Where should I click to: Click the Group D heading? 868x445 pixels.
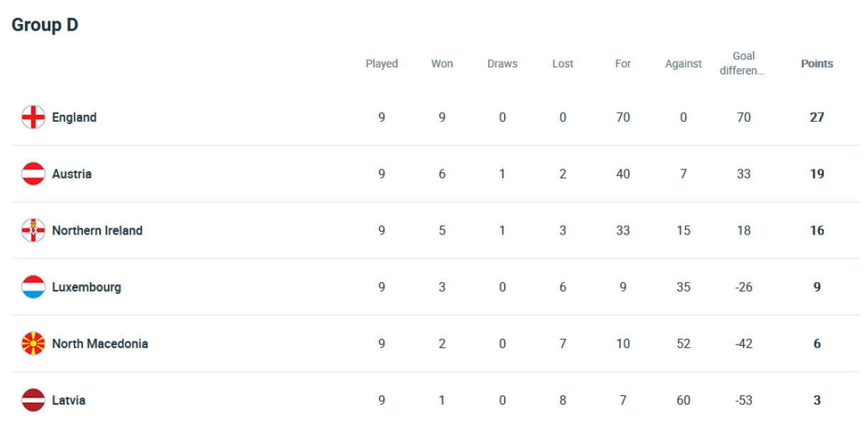point(45,26)
